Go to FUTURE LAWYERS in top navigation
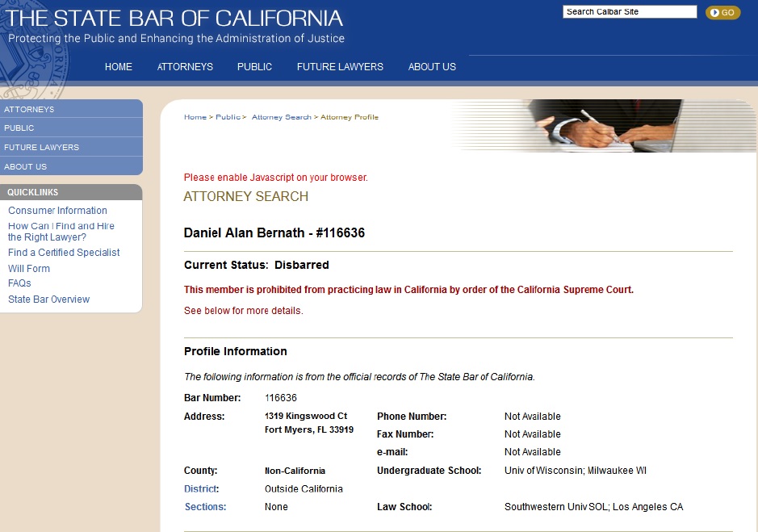Screen dimensions: 758x532 point(340,67)
